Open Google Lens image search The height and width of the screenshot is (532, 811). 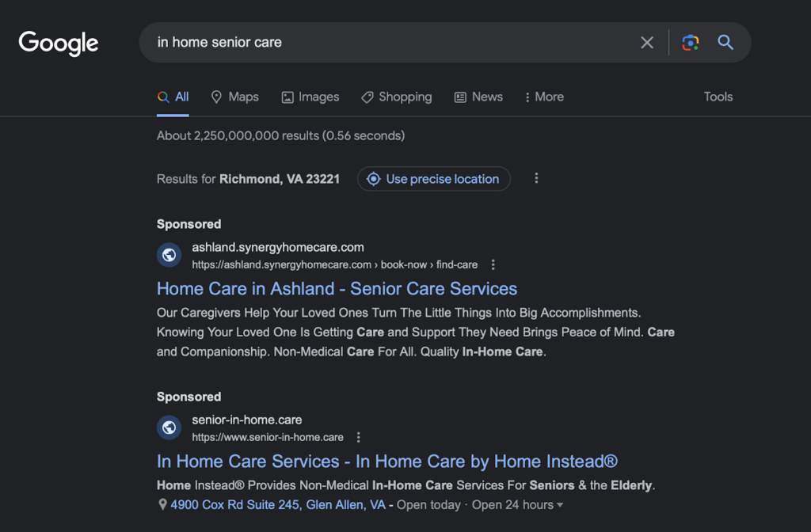point(691,43)
